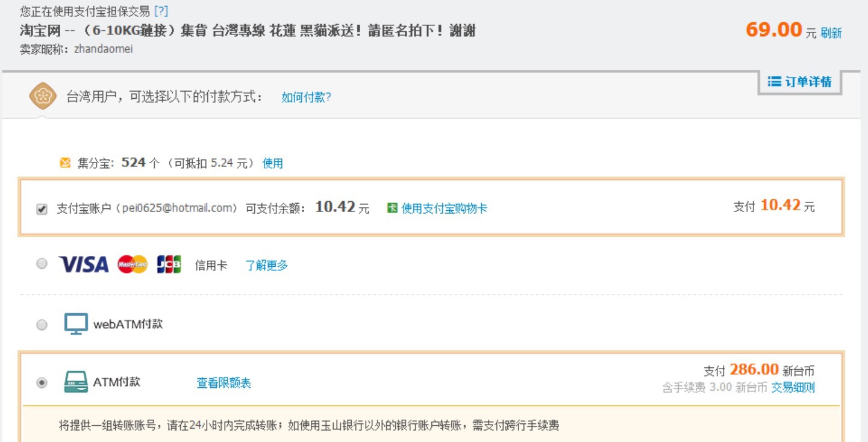This screenshot has height=442, width=868.
Task: Refresh the price with 刷新 link
Action: [831, 33]
